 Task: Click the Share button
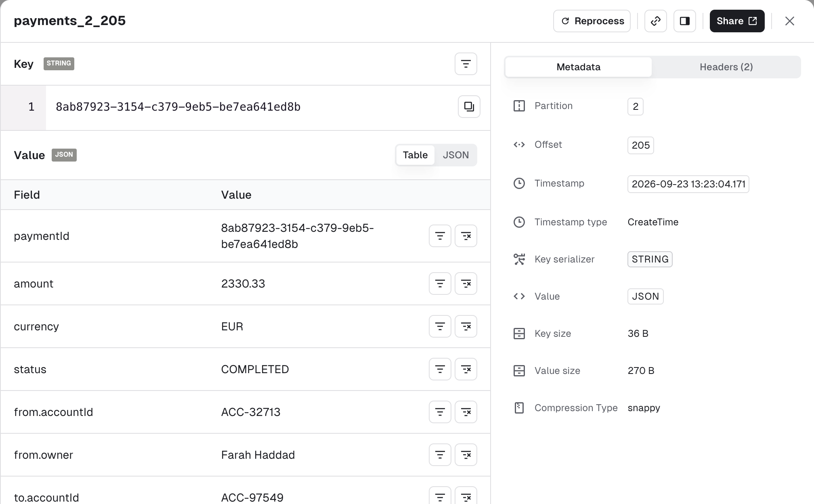(737, 21)
